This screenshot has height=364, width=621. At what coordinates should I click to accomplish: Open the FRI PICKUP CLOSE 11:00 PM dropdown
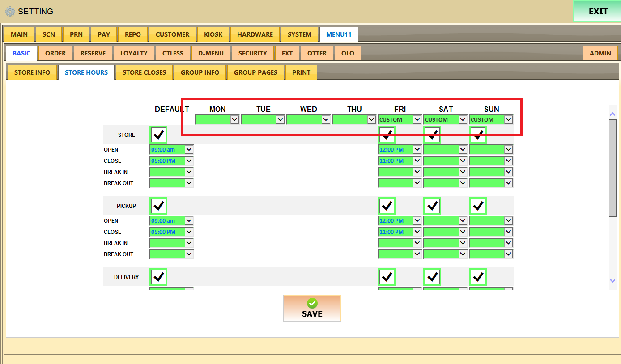click(400, 232)
